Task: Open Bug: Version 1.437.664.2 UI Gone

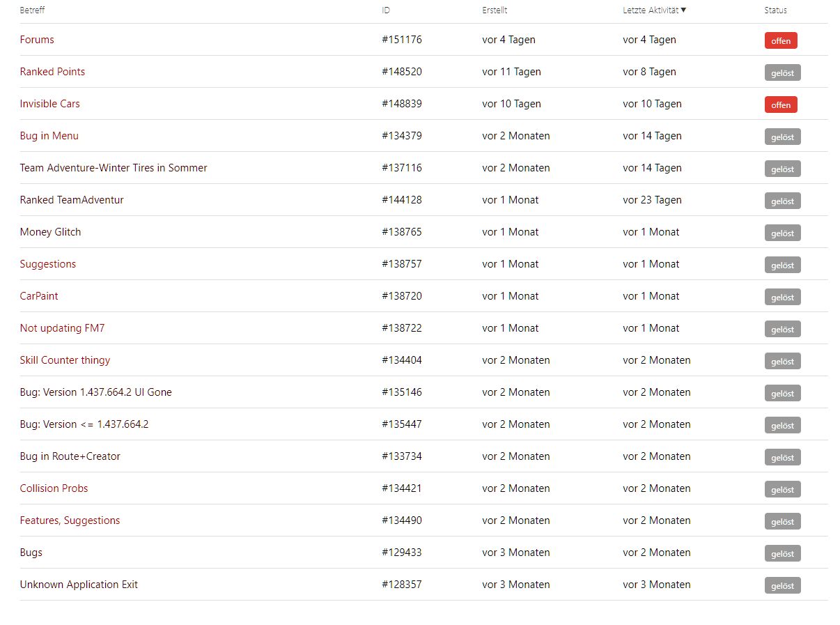Action: tap(95, 392)
